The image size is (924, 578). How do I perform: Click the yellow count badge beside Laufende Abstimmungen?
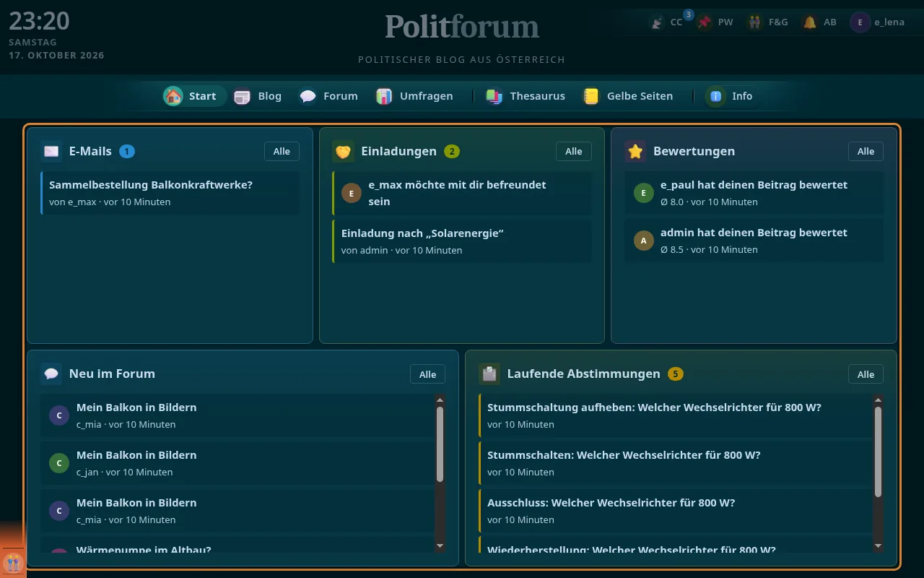(676, 374)
